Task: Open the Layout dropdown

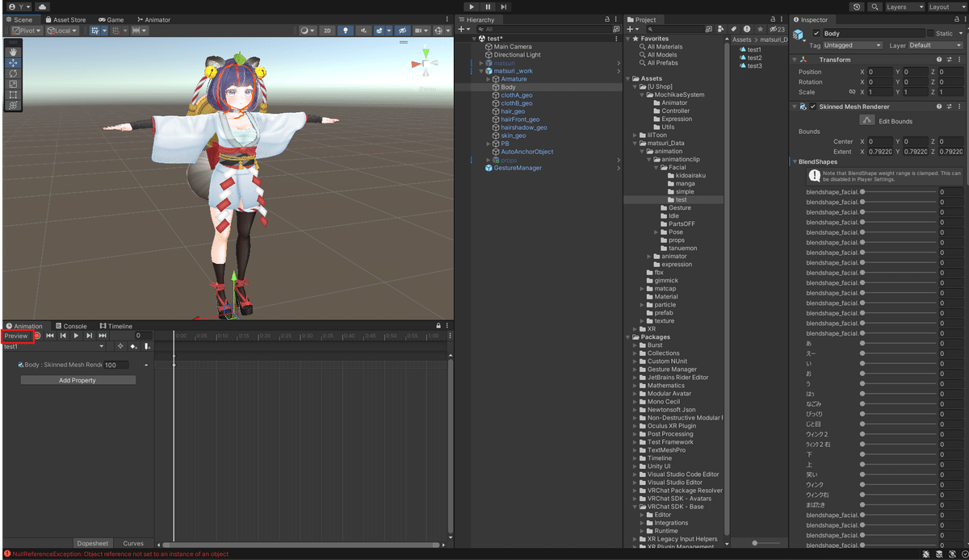Action: [946, 6]
